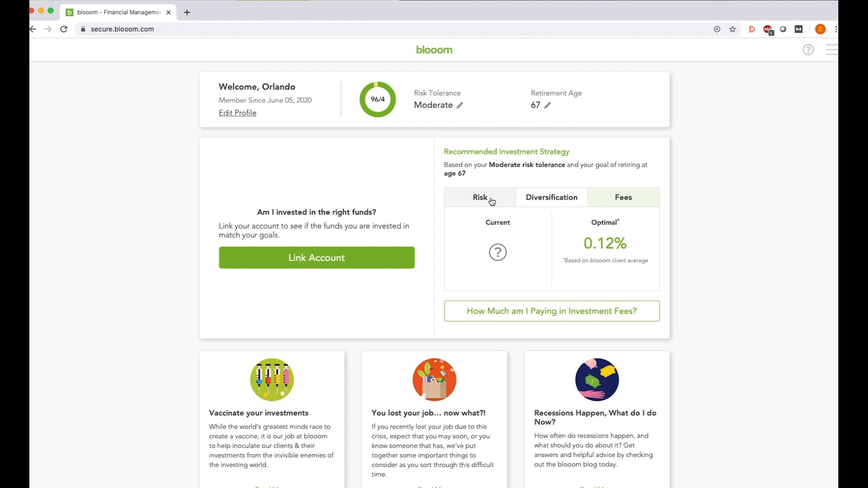Viewport: 868px width, 488px height.
Task: Open Vaccinate your investments article image
Action: point(272,380)
